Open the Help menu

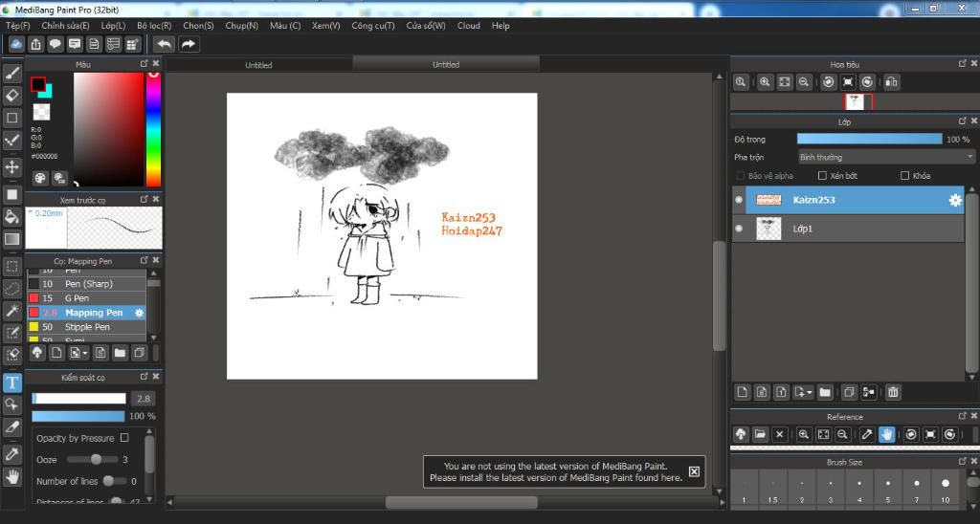coord(501,26)
